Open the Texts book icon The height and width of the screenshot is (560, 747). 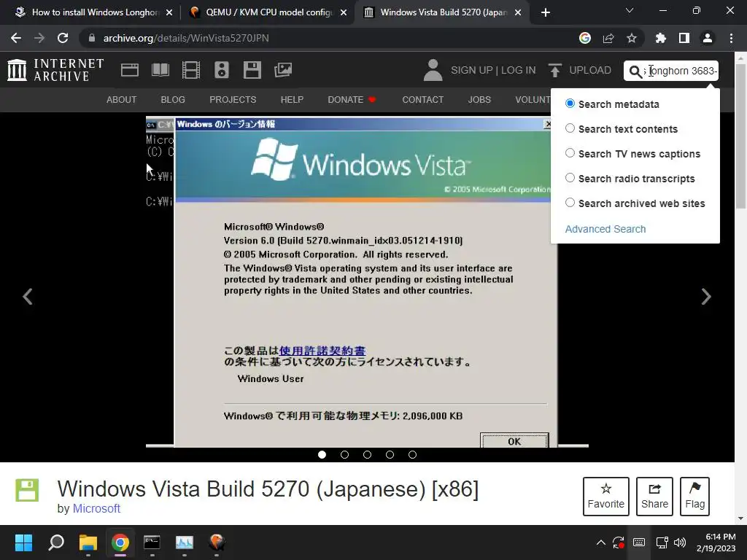click(x=160, y=70)
